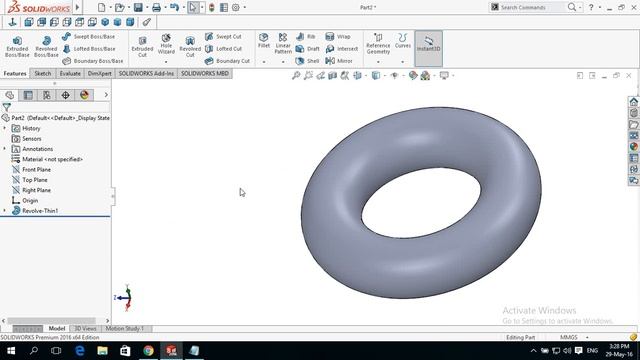The width and height of the screenshot is (640, 360).
Task: Open the Reference Geometry dropdown arrow
Action: (x=378, y=62)
